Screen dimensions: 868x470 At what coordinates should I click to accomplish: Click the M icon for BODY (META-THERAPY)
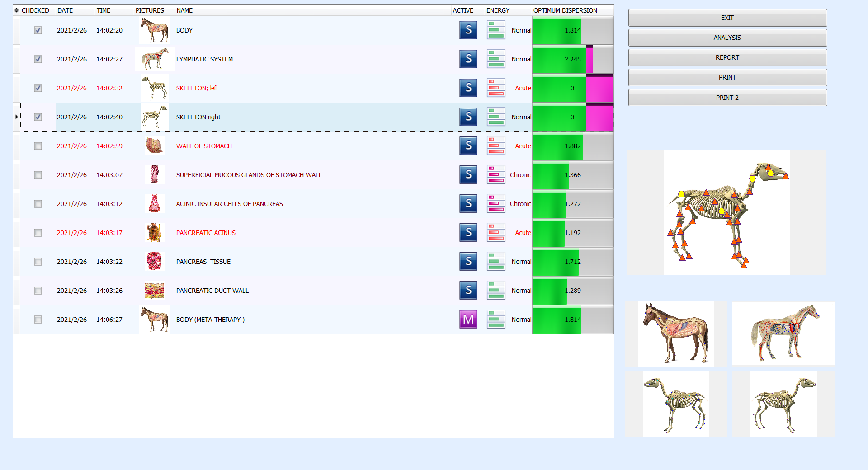coord(468,320)
